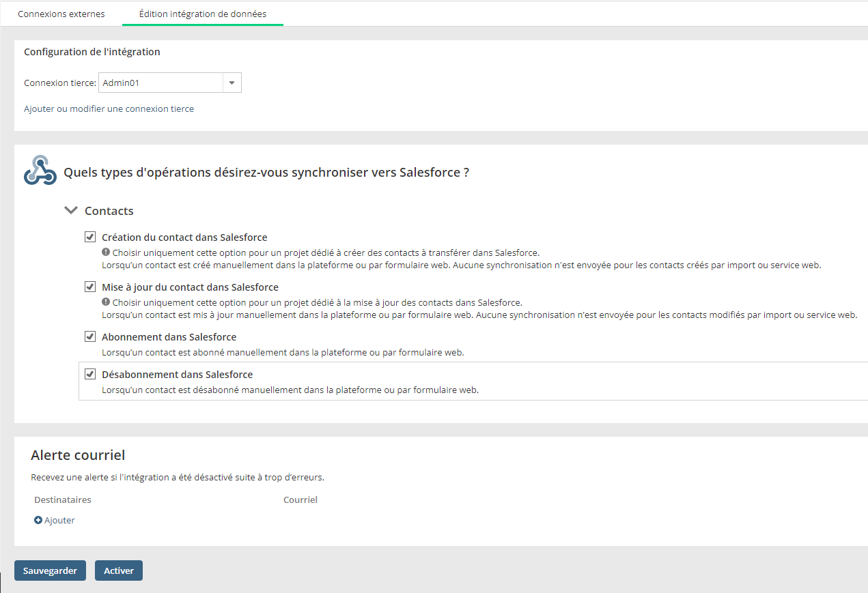The height and width of the screenshot is (593, 868).
Task: Click the plus icon beside Ajouter
Action: [38, 520]
